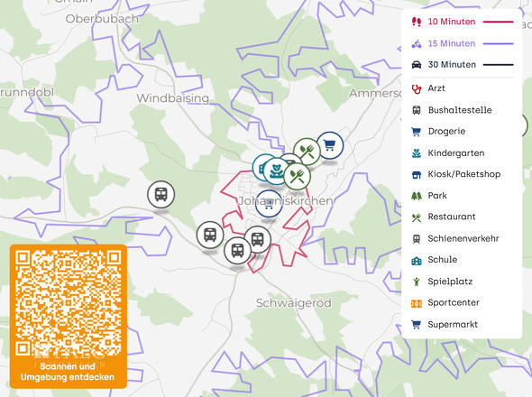Click the Spielplatz legend label
Screen dimensions: 532x397
click(450, 282)
